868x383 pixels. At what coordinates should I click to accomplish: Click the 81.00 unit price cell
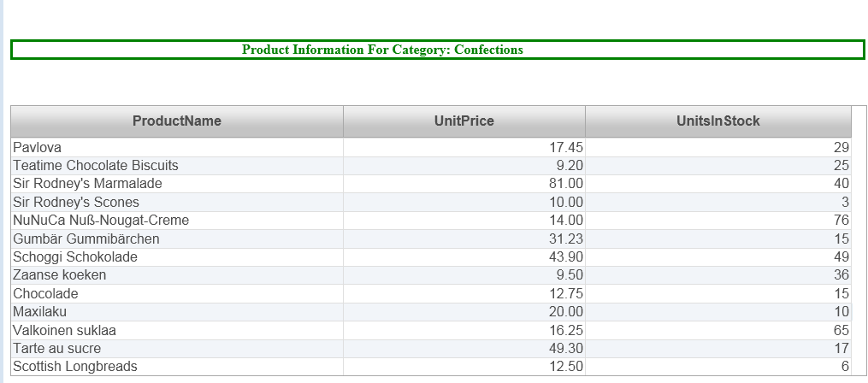(x=565, y=184)
